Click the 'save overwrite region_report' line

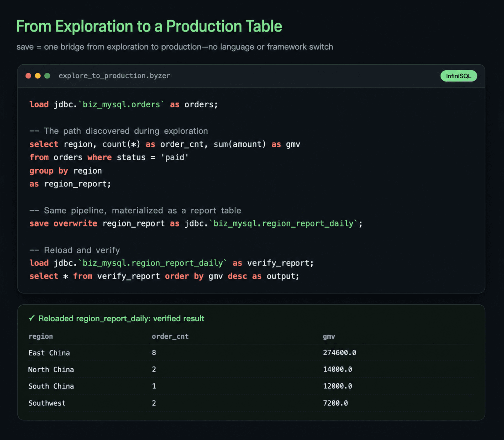click(196, 223)
